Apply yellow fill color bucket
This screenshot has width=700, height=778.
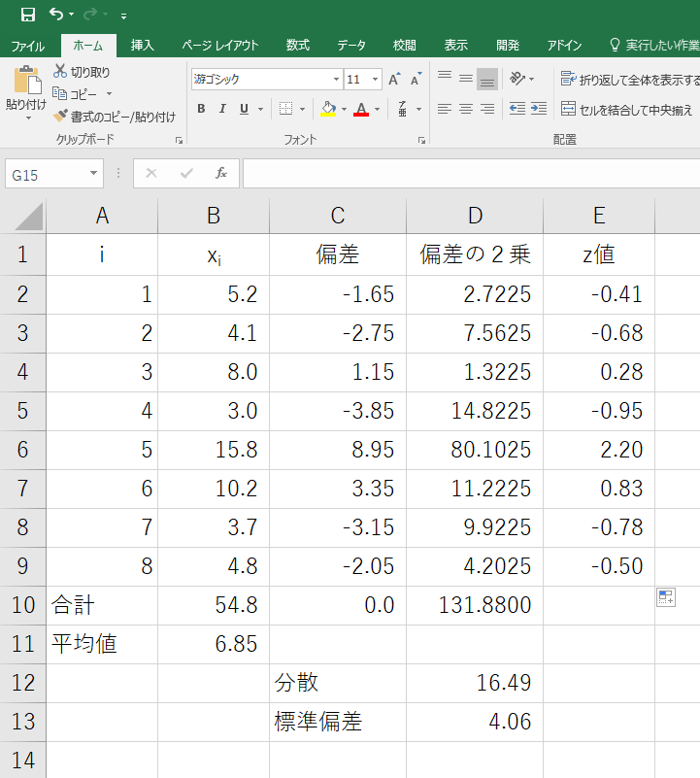pos(328,109)
